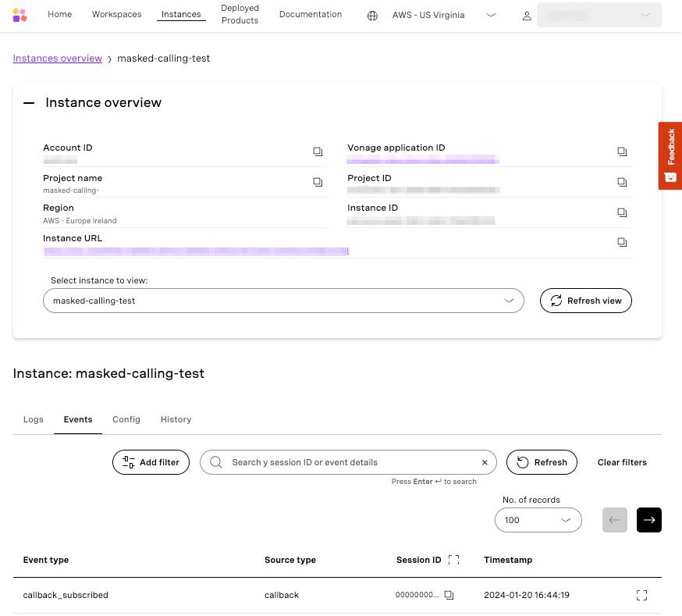Open the Workspaces menu item
The height and width of the screenshot is (616, 682).
coord(116,14)
